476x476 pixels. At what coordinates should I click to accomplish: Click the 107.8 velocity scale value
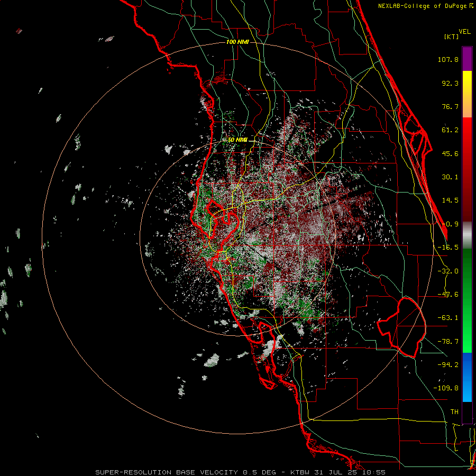[448, 59]
